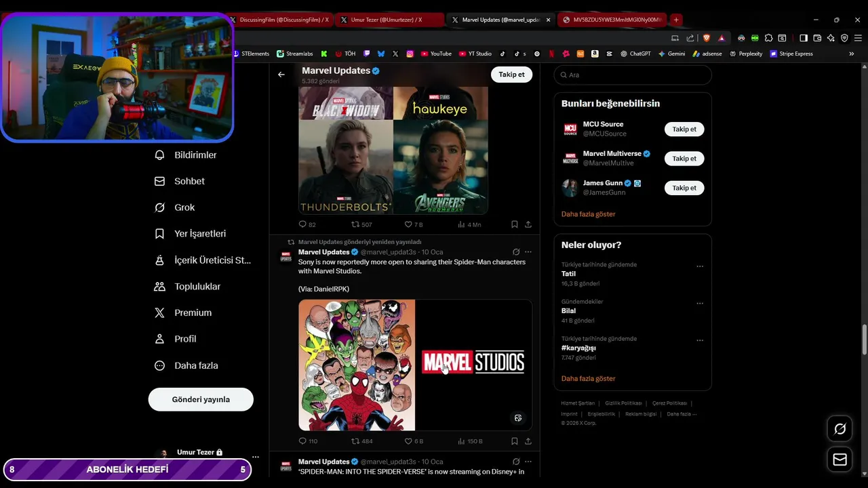Screen dimensions: 868x488
Task: Open more options for Bilal trend
Action: click(x=700, y=304)
